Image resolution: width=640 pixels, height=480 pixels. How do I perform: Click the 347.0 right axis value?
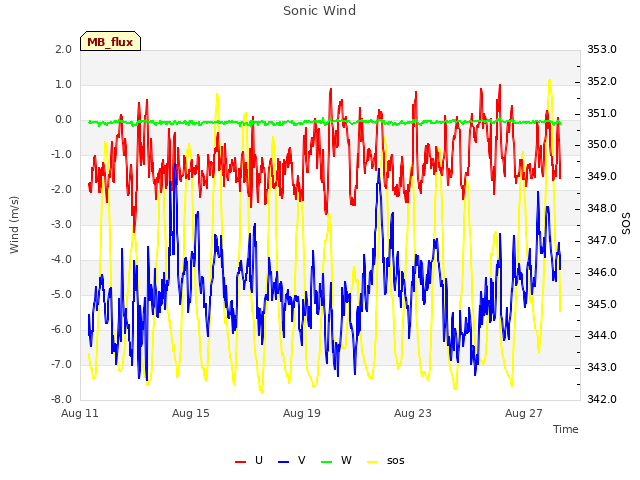pos(602,240)
